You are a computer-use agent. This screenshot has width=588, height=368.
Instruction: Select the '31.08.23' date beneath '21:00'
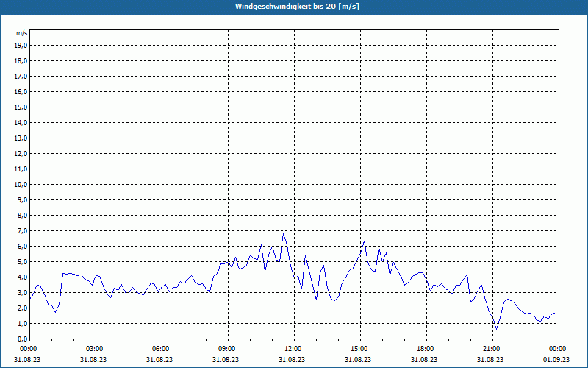click(490, 359)
